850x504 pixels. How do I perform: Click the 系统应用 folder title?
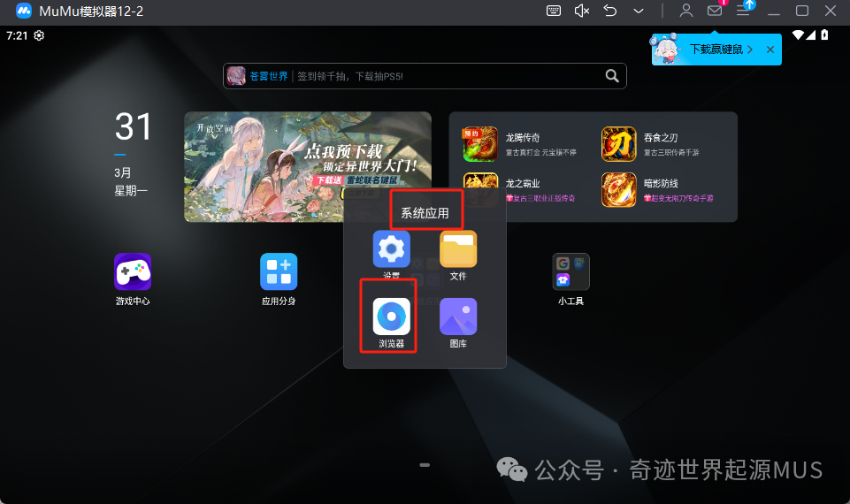click(425, 213)
